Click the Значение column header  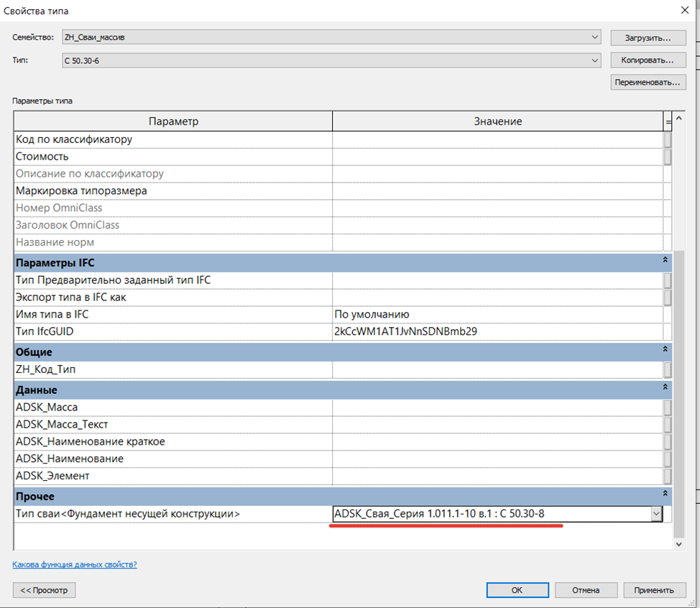click(498, 121)
